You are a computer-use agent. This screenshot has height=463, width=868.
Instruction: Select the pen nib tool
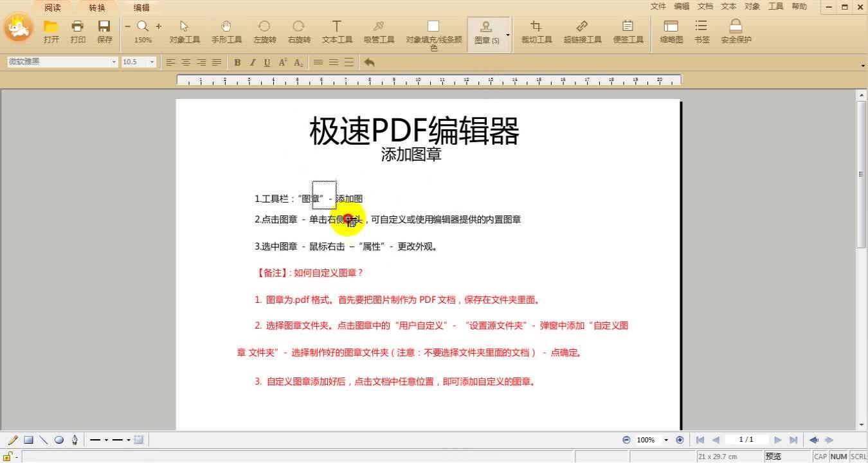[75, 440]
